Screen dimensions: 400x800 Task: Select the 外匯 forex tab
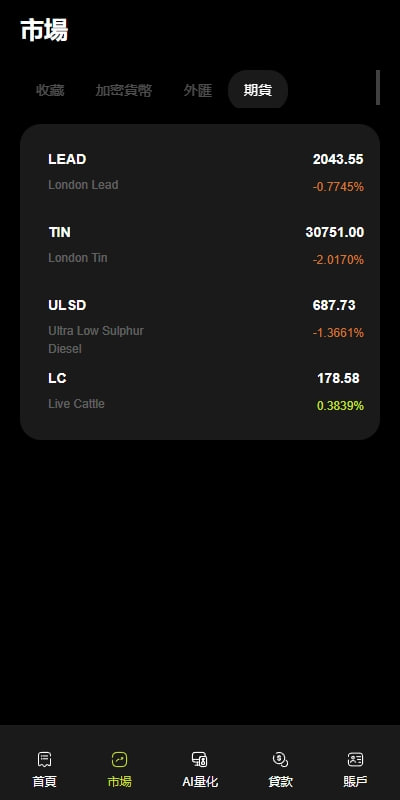(x=197, y=90)
